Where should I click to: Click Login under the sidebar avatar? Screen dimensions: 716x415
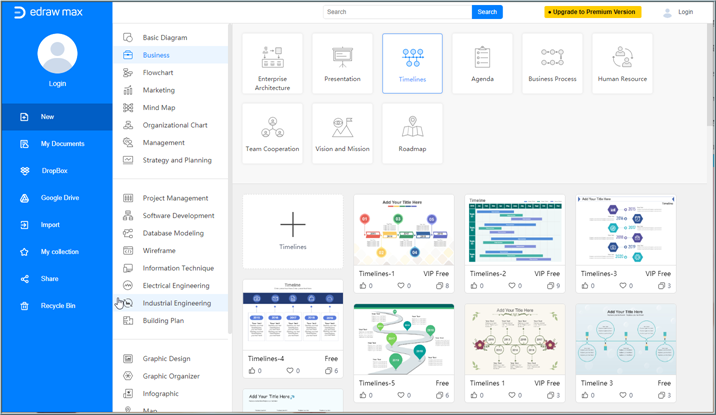point(58,84)
